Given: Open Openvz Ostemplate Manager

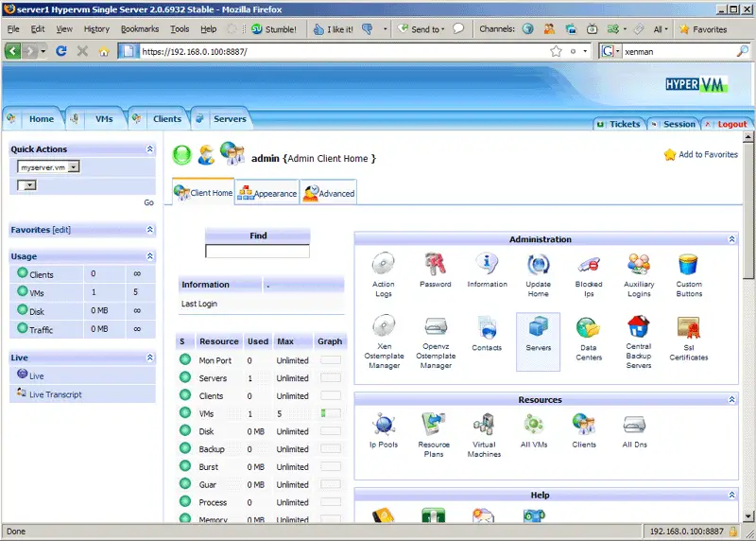Looking at the screenshot, I should 436,341.
